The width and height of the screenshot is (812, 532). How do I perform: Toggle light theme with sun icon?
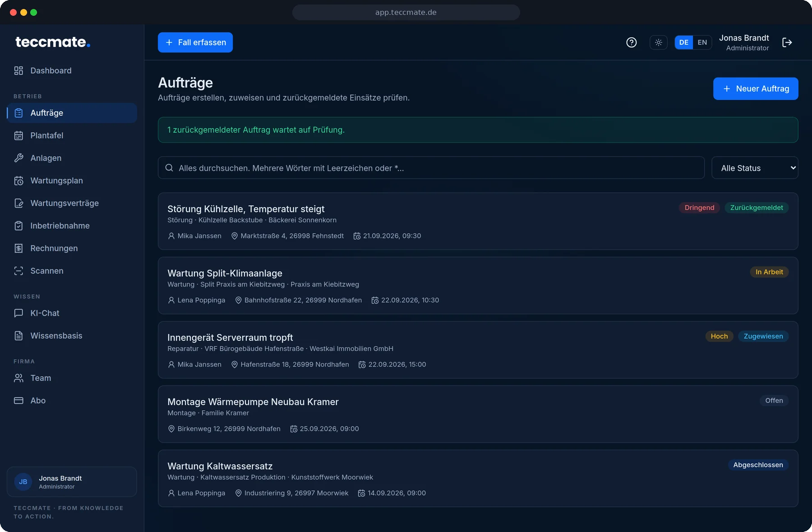[x=659, y=42]
